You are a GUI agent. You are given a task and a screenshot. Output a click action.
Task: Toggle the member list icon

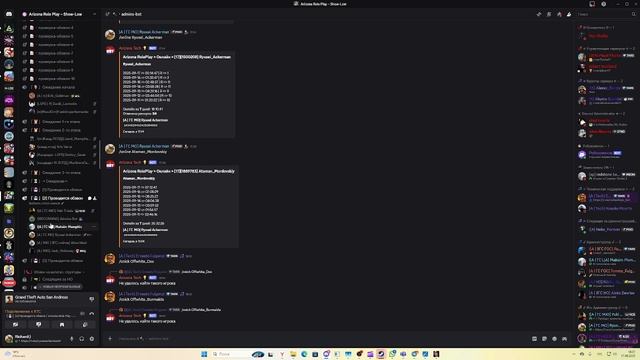pos(569,14)
